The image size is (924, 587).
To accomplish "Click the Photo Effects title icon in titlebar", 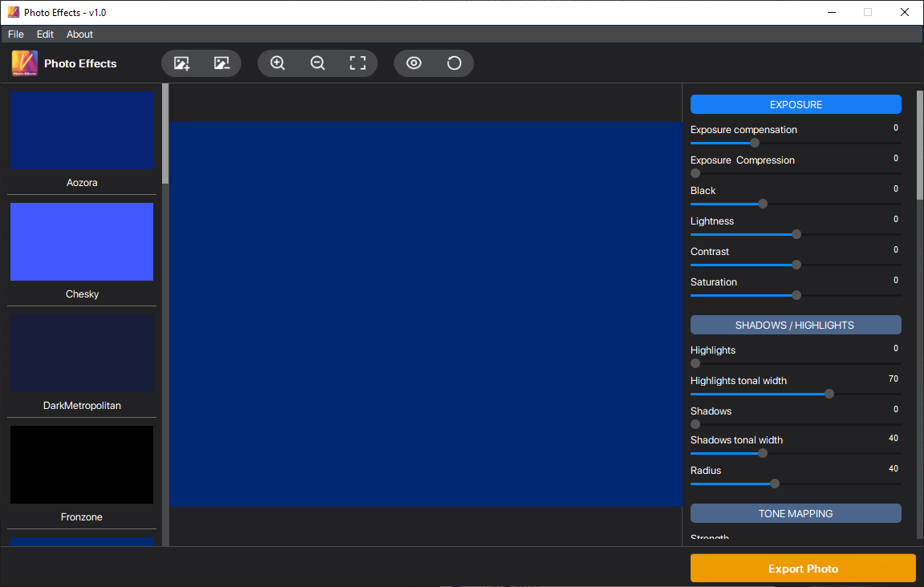I will click(13, 12).
